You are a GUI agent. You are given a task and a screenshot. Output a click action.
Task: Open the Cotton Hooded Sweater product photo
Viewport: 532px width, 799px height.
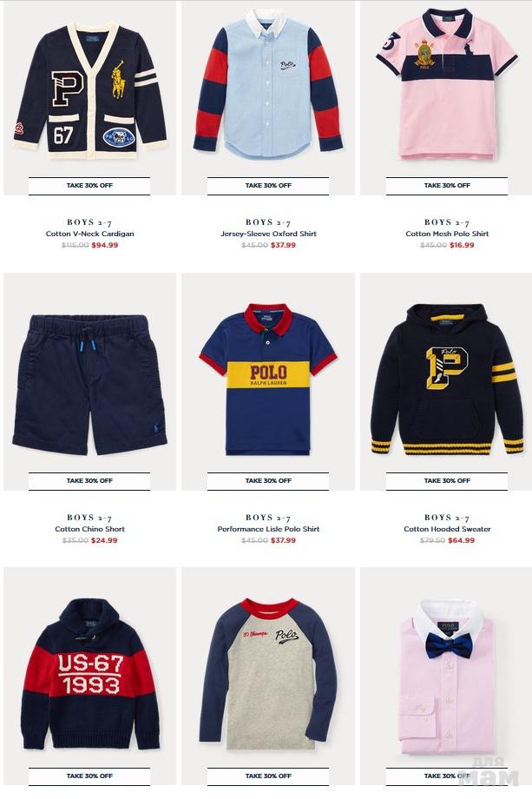click(446, 380)
